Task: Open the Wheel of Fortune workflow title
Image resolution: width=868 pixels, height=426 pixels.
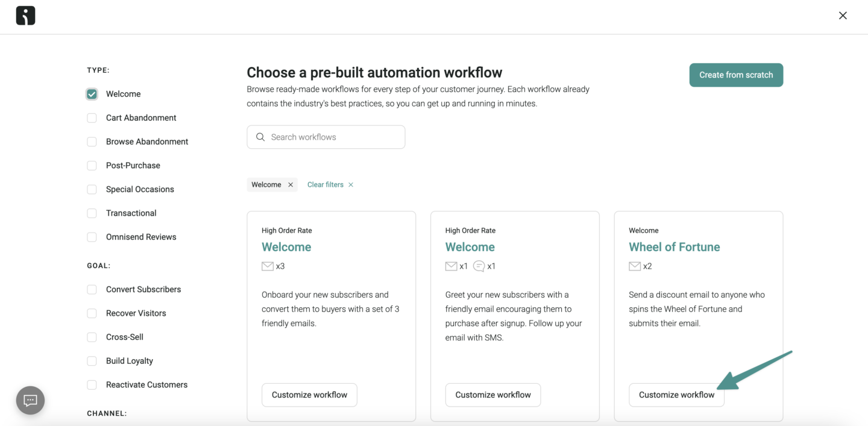Action: 675,247
